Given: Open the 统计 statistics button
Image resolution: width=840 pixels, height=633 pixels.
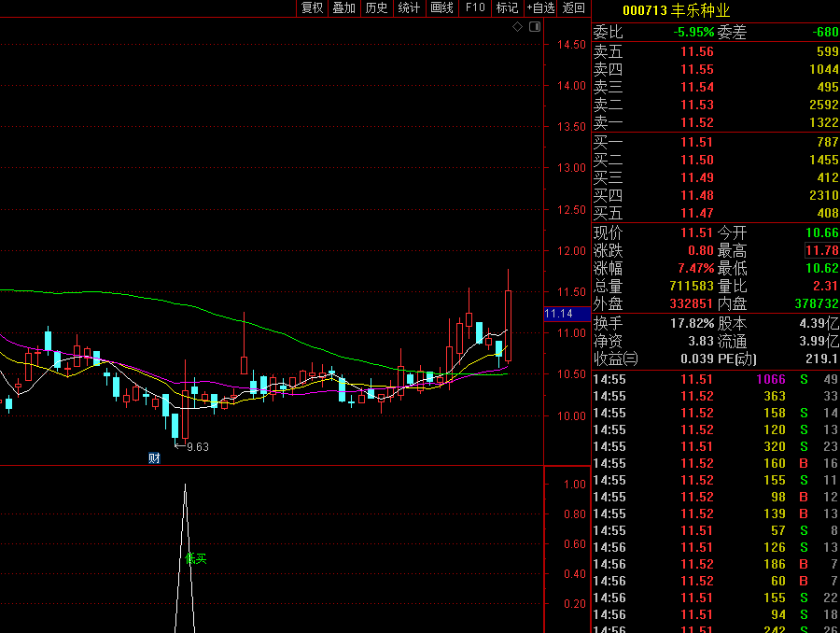Looking at the screenshot, I should (409, 8).
